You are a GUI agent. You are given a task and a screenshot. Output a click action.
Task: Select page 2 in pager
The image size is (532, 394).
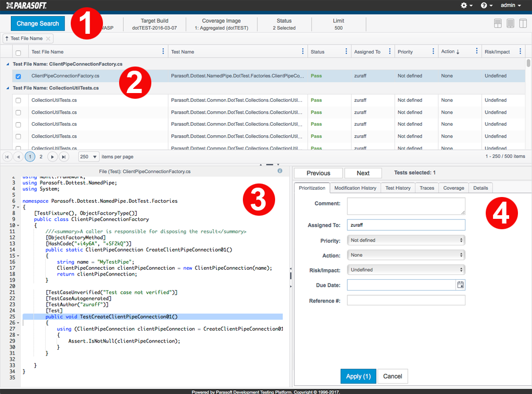click(41, 156)
